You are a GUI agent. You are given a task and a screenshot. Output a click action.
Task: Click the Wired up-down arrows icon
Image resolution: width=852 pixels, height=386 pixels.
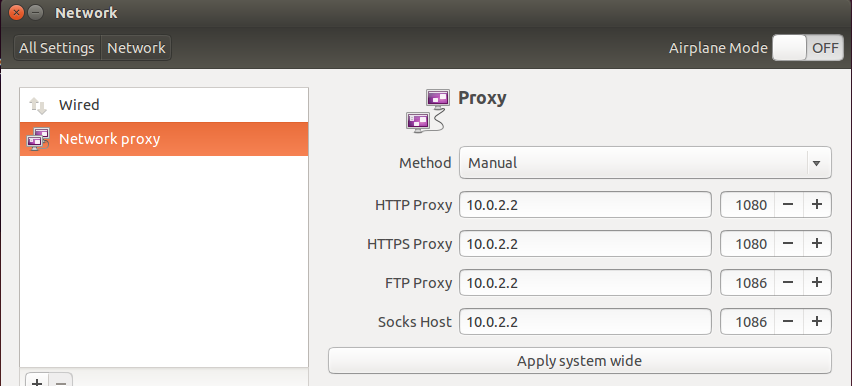[x=38, y=105]
